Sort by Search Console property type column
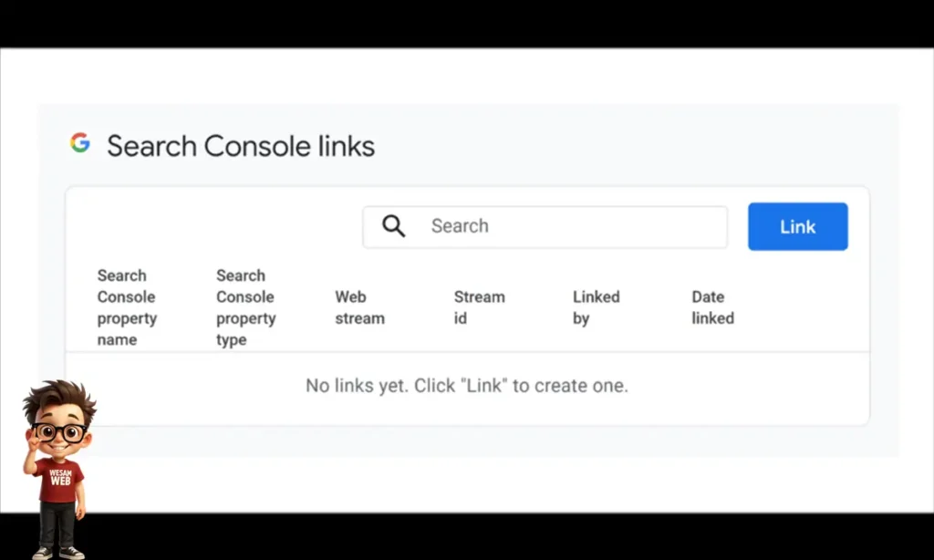The width and height of the screenshot is (934, 560). click(x=245, y=307)
